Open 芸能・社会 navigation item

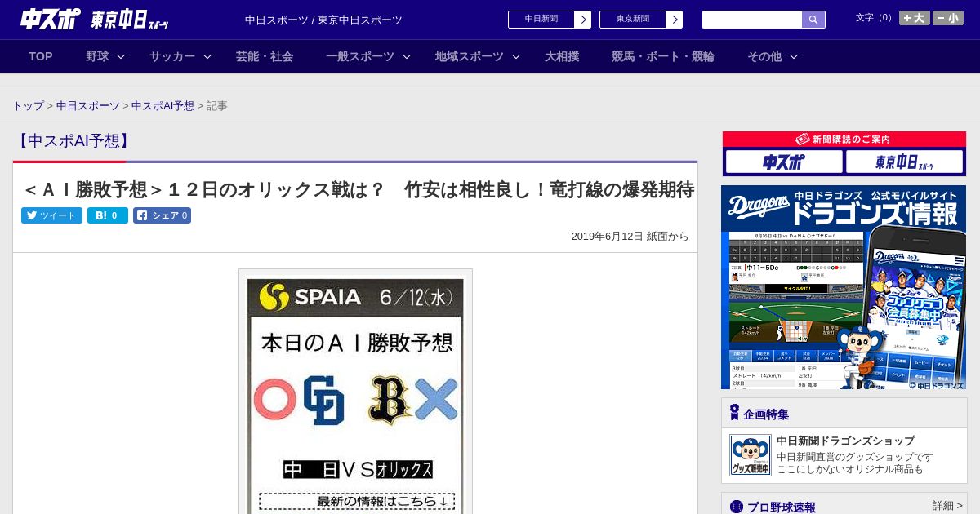[265, 56]
